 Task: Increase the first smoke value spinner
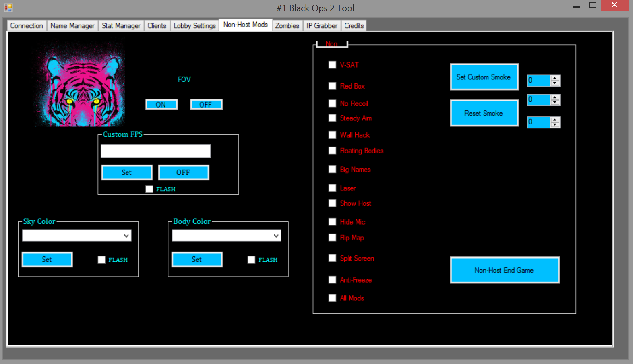(x=555, y=78)
